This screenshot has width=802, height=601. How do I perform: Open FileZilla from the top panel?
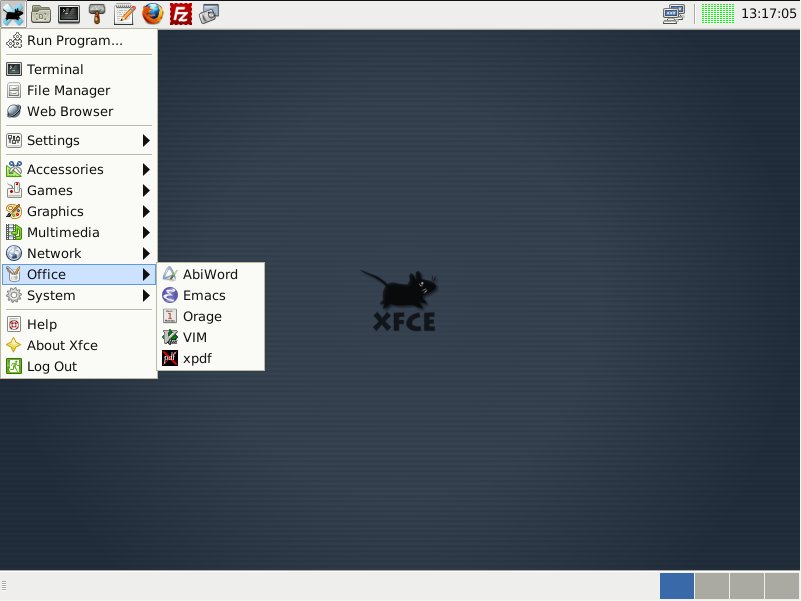click(x=181, y=14)
